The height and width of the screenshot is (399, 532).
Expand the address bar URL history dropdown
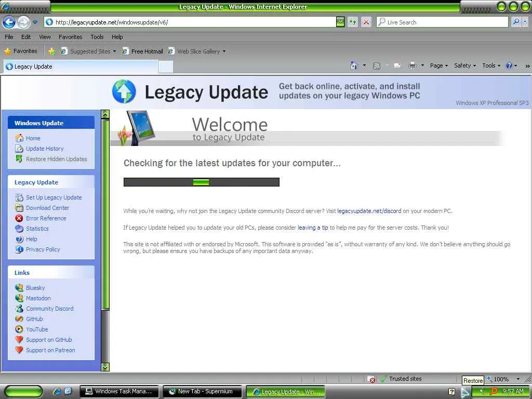pyautogui.click(x=340, y=22)
